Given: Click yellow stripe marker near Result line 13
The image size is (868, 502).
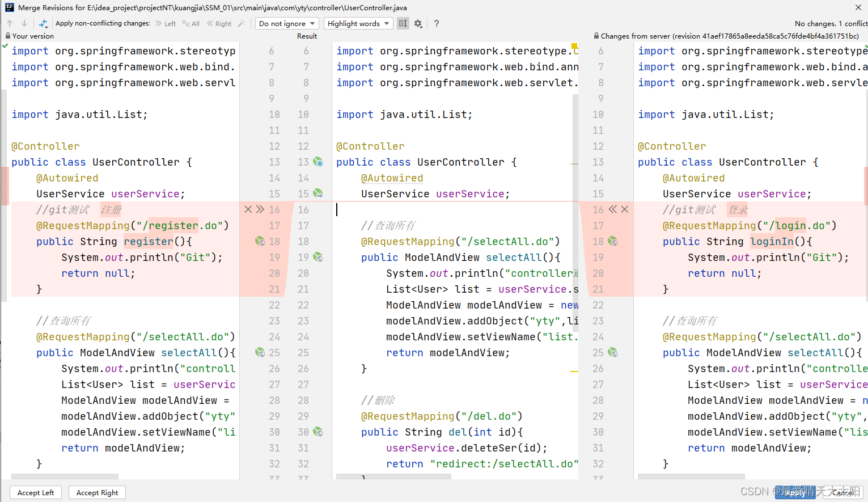Looking at the screenshot, I should click(x=574, y=163).
